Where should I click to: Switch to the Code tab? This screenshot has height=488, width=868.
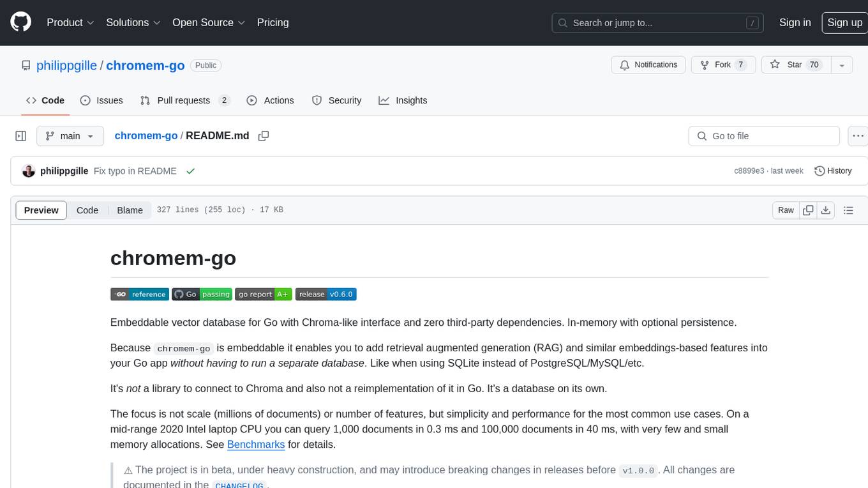click(45, 100)
